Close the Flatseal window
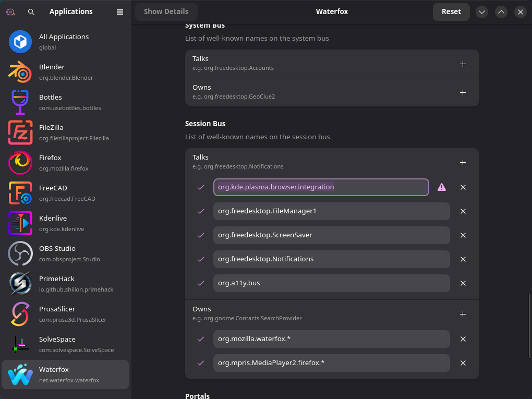Viewport: 532px width, 399px height. 521,12
